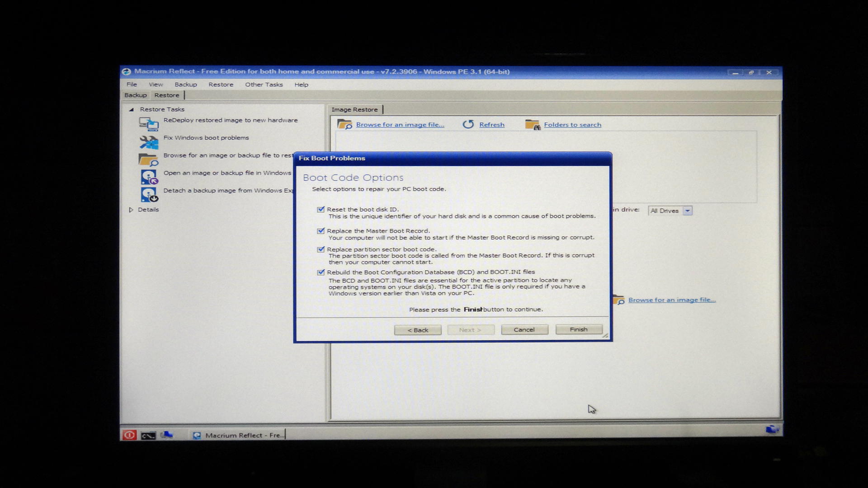The width and height of the screenshot is (868, 488).
Task: Click the lower Browse for an image file link
Action: (672, 300)
